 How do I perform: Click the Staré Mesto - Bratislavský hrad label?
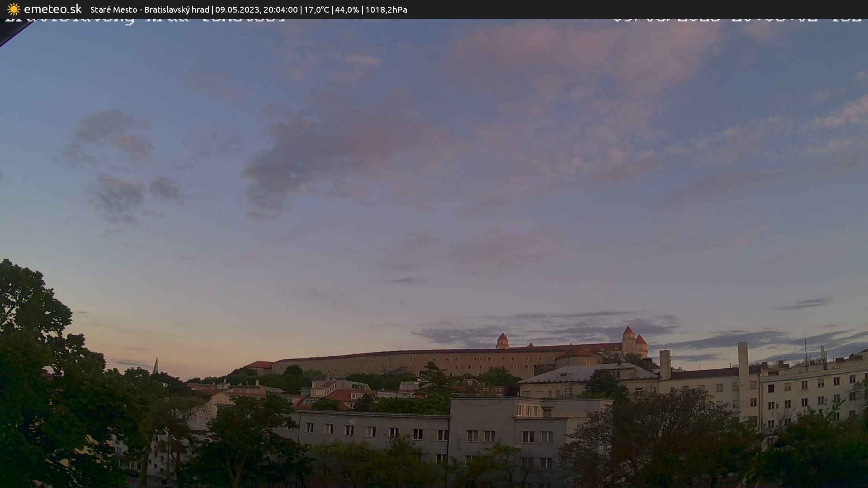tap(149, 9)
